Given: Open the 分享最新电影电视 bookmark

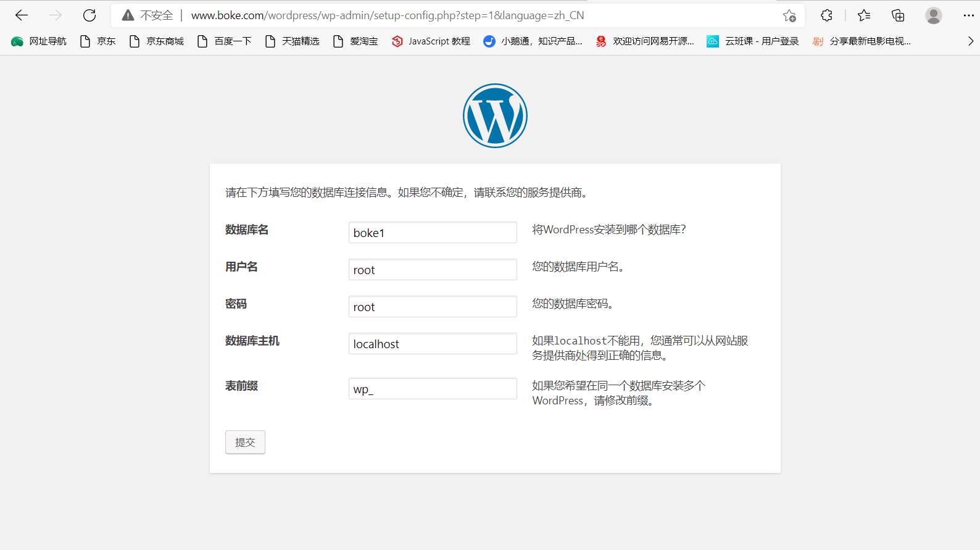Looking at the screenshot, I should click(862, 41).
